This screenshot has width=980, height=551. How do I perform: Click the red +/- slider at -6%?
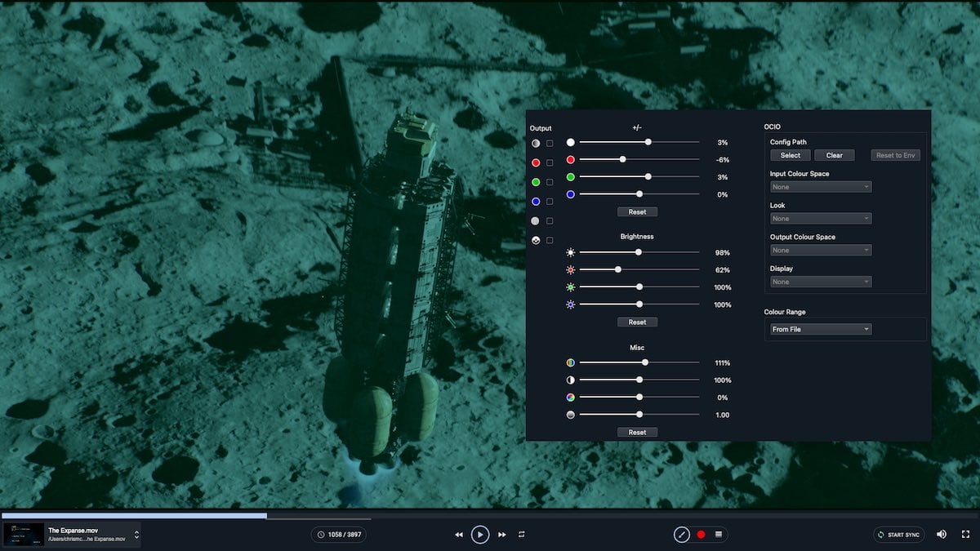click(x=622, y=159)
